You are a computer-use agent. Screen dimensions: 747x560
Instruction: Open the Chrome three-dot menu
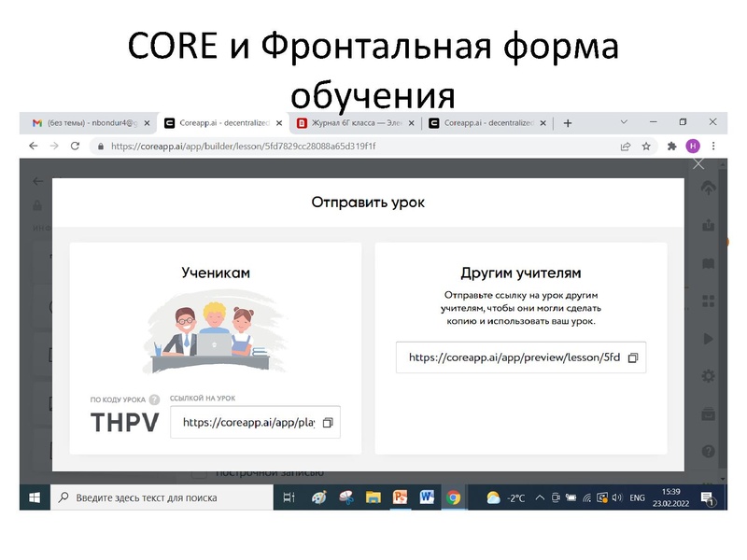click(x=712, y=147)
